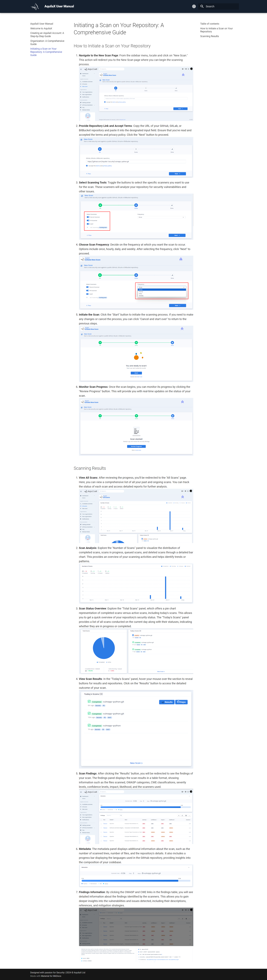The image size is (267, 980).
Task: Open the 'Welcome to AquilaX' page
Action: click(x=41, y=28)
